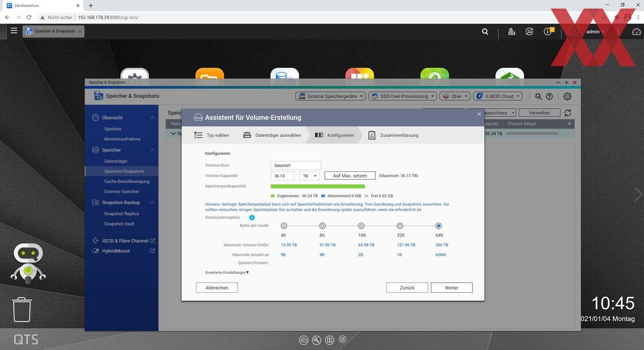Image resolution: width=644 pixels, height=350 pixels.
Task: Click the fourth icon in bottom dock
Action: point(342,339)
